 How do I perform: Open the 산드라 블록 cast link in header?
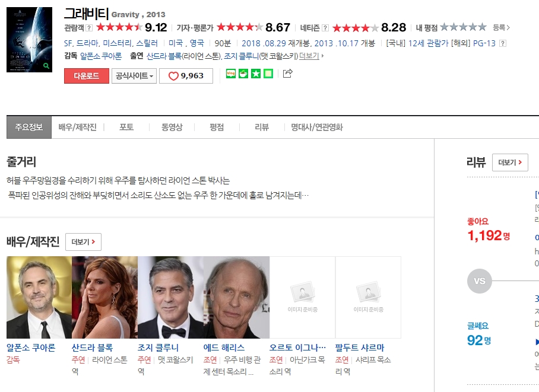[x=164, y=56]
